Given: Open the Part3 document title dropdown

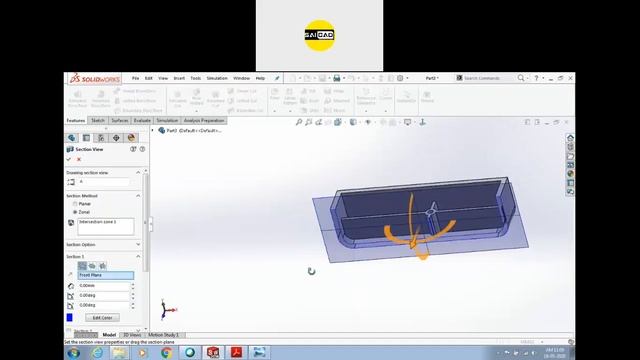Looking at the screenshot, I should click(x=432, y=78).
